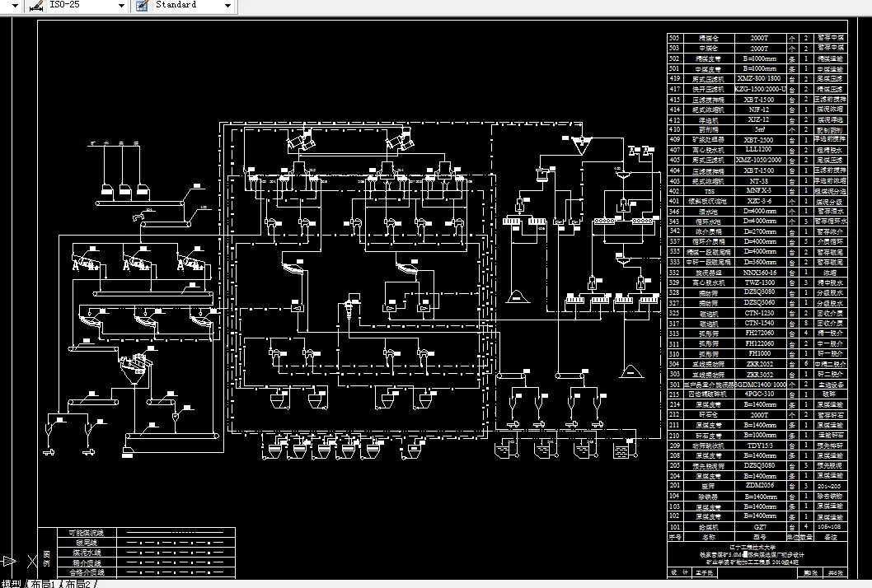
Task: Switch to the 布局1 layout tab
Action: coord(43,584)
